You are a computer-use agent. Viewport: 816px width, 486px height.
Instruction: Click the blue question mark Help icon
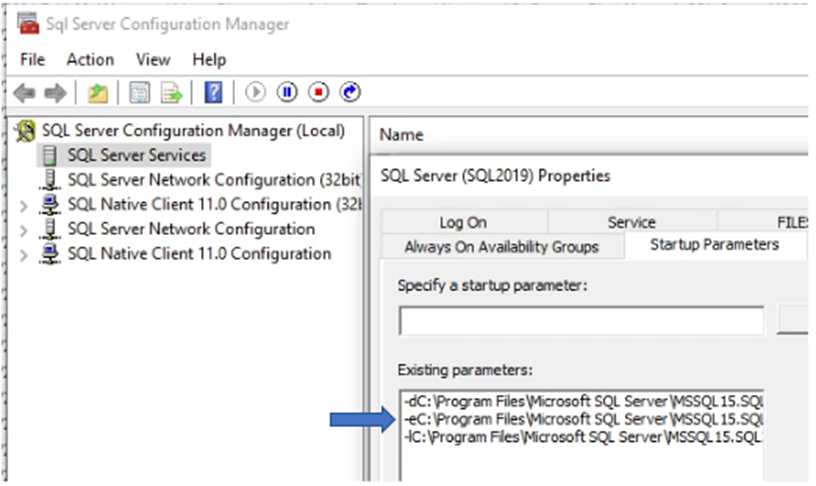click(x=213, y=93)
